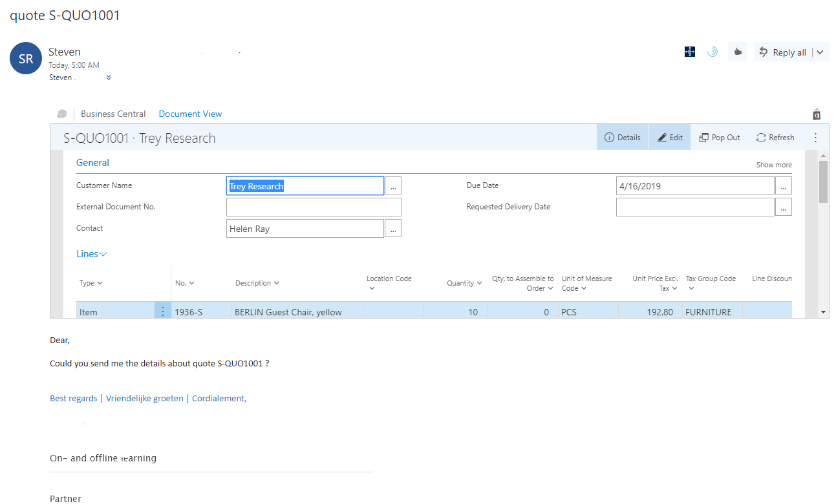Open the Contact lookup button
The image size is (836, 504).
coord(393,229)
